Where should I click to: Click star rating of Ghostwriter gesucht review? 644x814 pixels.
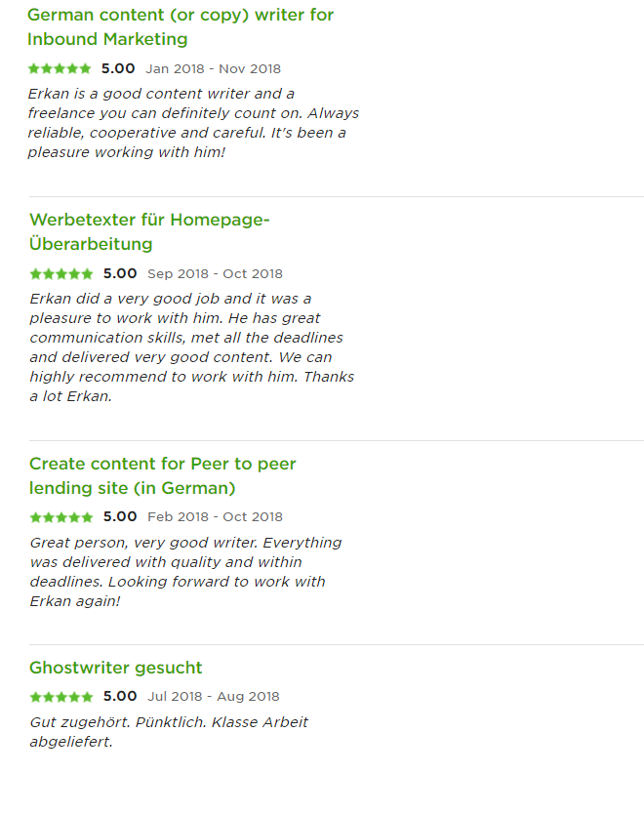point(61,697)
